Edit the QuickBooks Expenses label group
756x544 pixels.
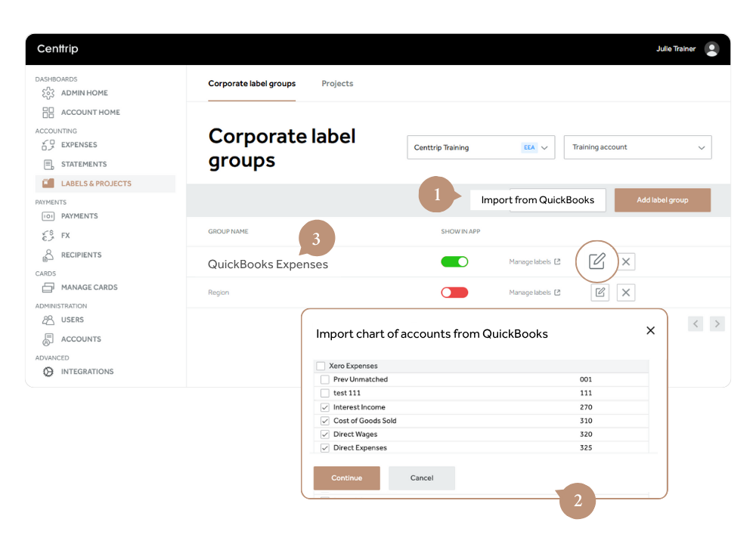(x=597, y=261)
